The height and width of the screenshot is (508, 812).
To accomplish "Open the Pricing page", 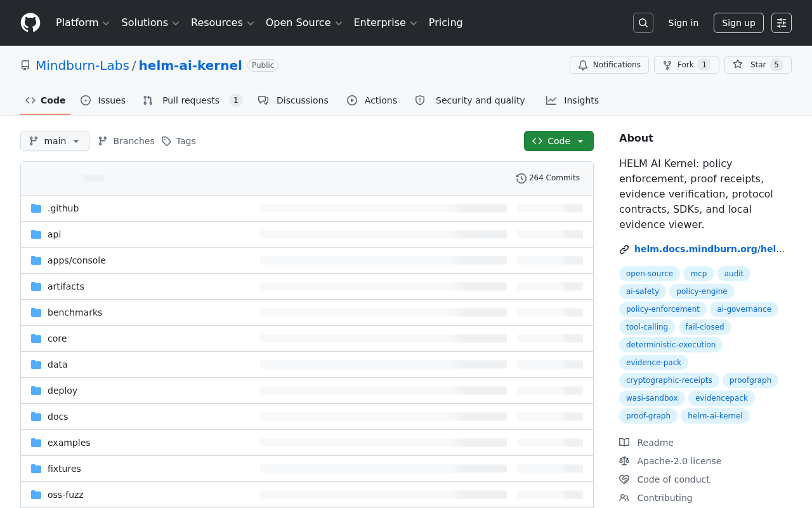I will 445,23.
